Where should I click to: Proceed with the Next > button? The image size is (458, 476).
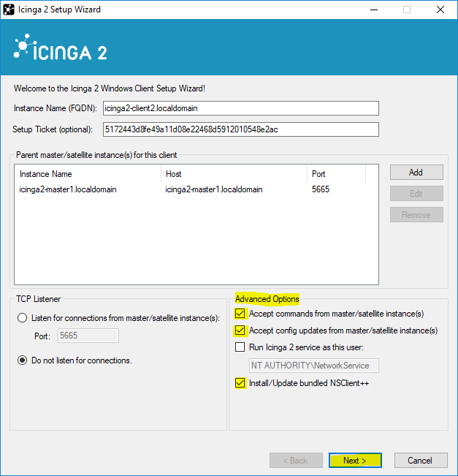pos(355,460)
